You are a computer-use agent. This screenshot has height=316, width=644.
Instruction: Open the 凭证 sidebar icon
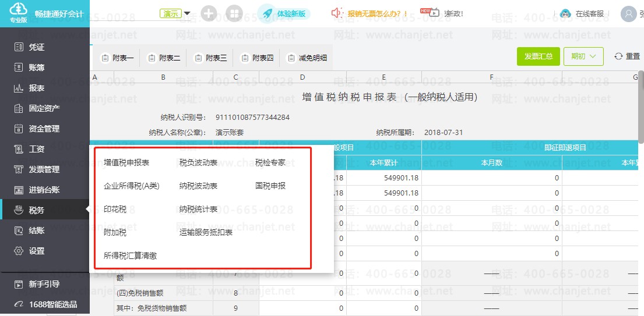[x=19, y=47]
